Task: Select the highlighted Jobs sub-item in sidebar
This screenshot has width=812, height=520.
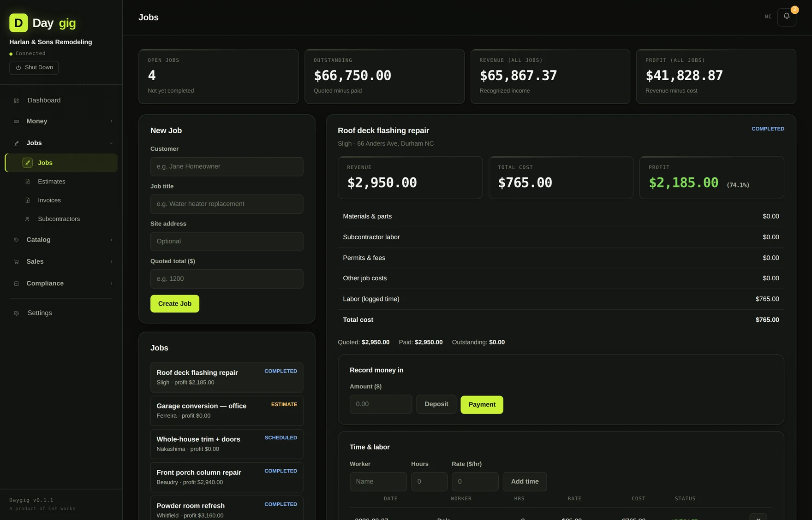Action: tap(61, 163)
